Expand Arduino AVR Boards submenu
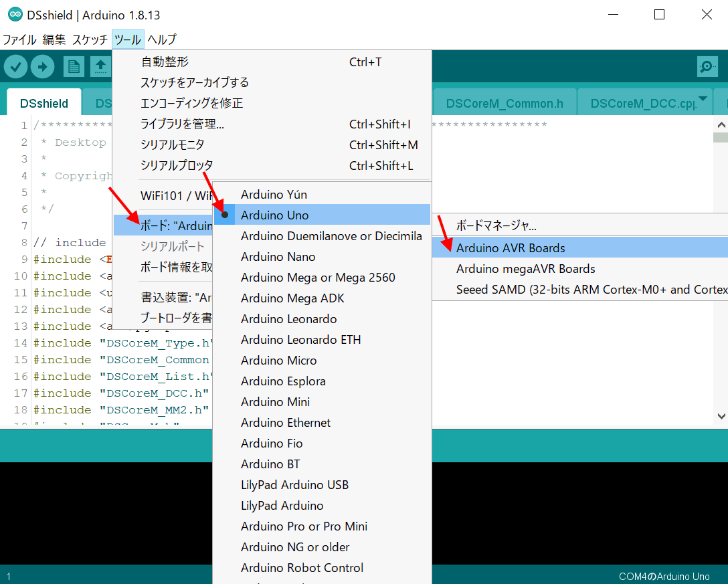Image resolution: width=728 pixels, height=584 pixels. click(580, 248)
